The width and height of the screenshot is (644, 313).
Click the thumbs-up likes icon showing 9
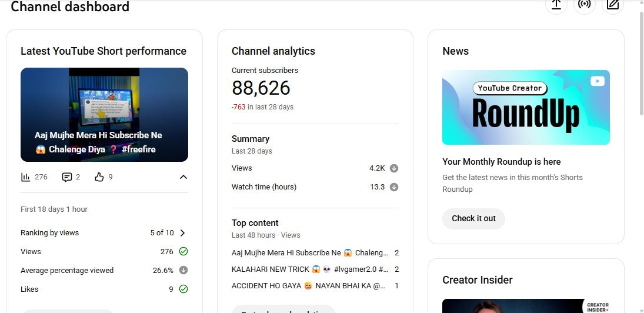coord(99,177)
